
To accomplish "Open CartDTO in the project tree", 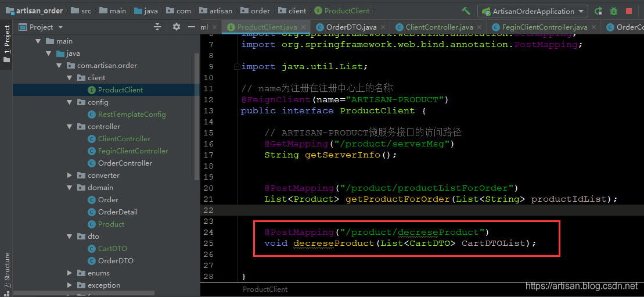I will [x=112, y=249].
